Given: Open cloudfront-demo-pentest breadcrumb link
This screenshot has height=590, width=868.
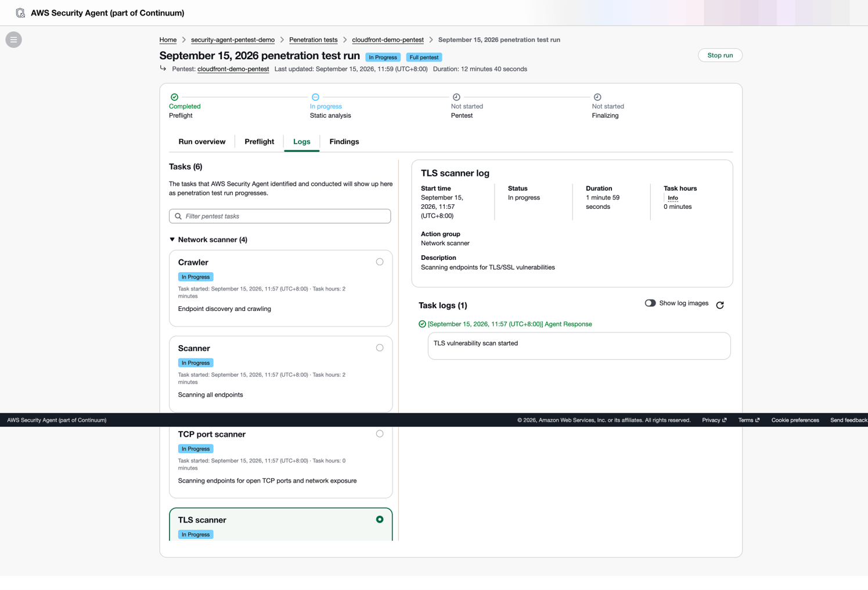Looking at the screenshot, I should [x=388, y=40].
